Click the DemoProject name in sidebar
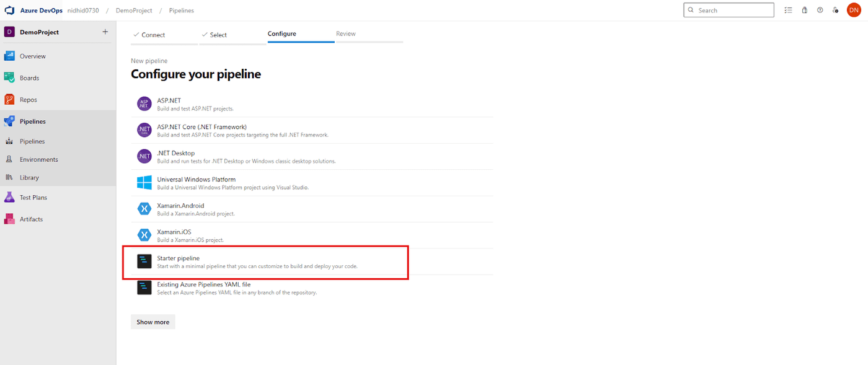Screen dimensions: 868x365 click(39, 32)
